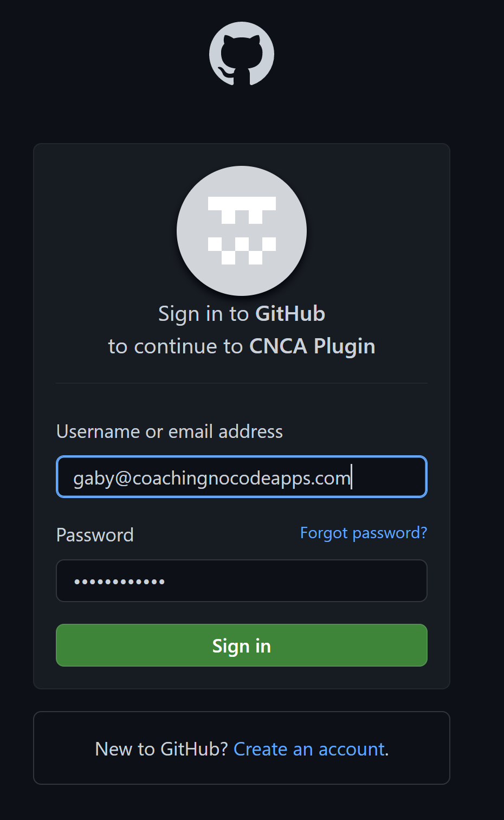
Task: Click the GitHub Octocat logo at top
Action: click(242, 54)
